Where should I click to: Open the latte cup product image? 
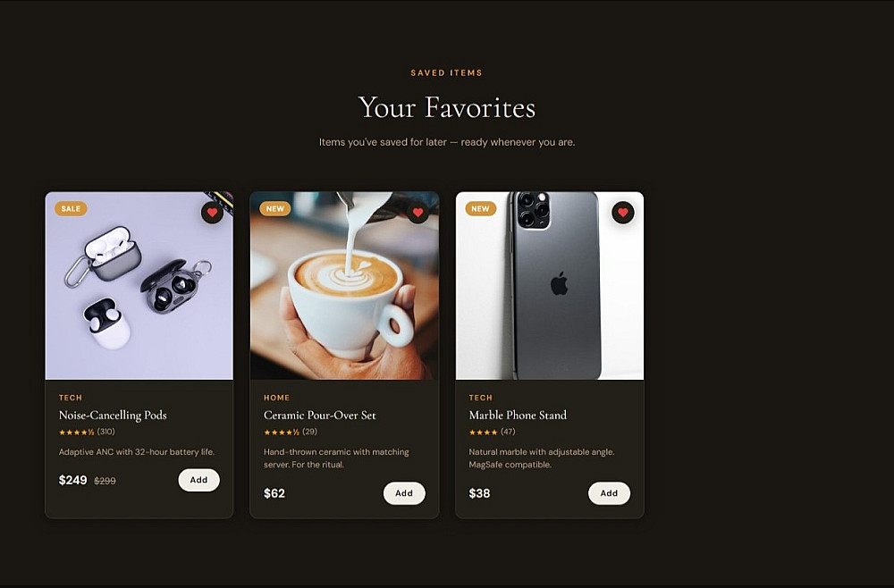(344, 285)
